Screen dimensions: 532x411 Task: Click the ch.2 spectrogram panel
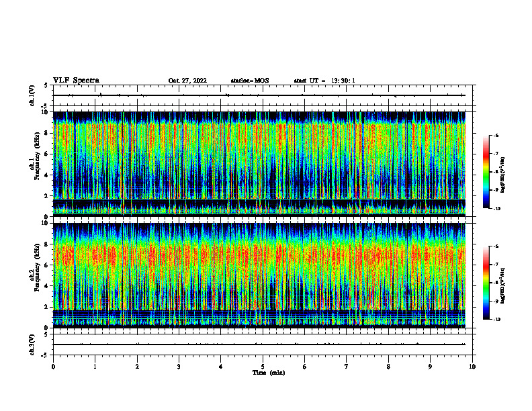click(x=259, y=275)
